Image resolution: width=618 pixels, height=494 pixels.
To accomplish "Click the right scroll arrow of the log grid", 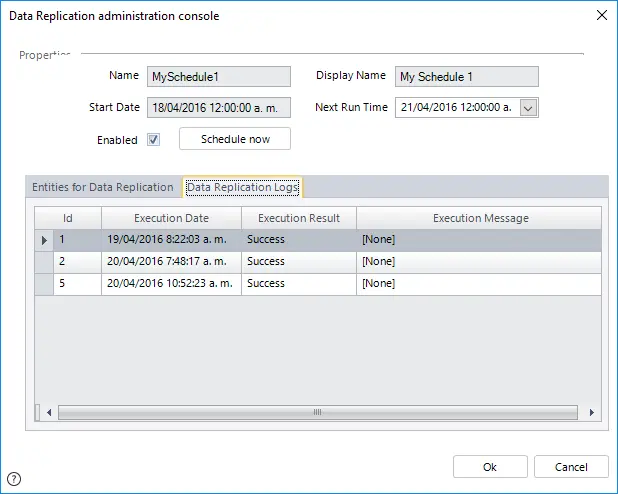I will [x=591, y=412].
